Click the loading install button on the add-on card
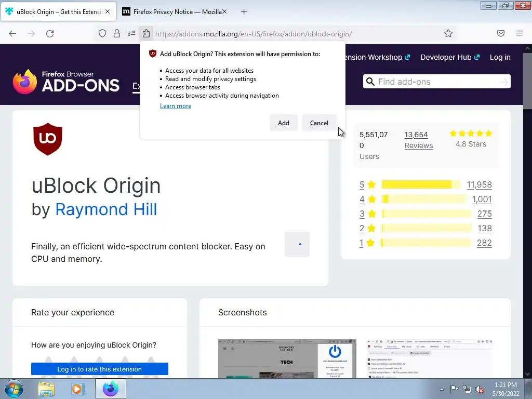 (x=297, y=244)
